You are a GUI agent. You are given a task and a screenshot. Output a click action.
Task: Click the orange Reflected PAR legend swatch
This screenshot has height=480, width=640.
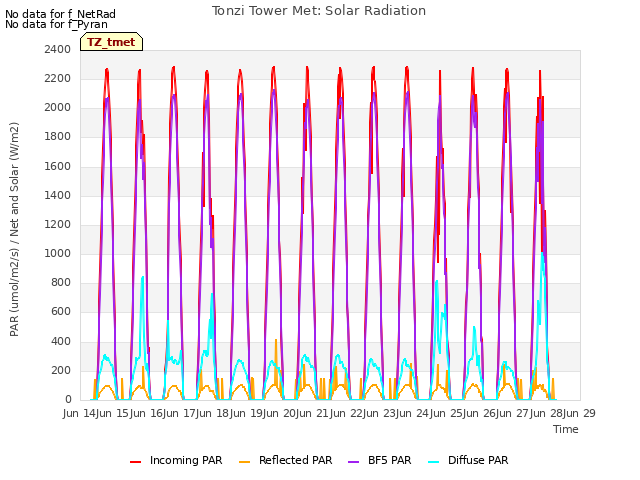point(244,461)
